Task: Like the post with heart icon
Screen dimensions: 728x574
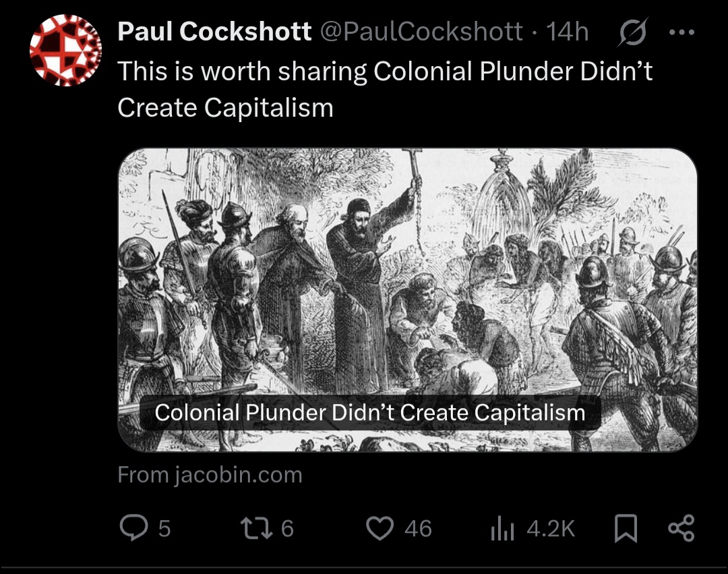Action: pos(380,528)
